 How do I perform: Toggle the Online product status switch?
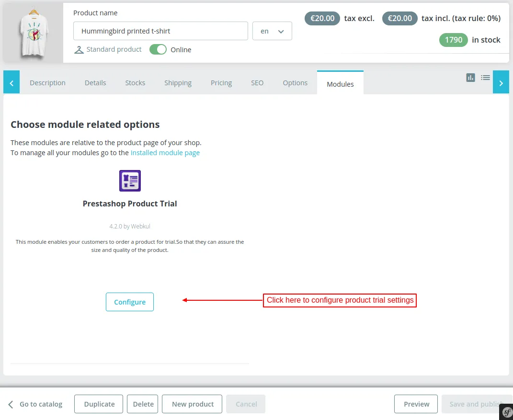tap(158, 49)
